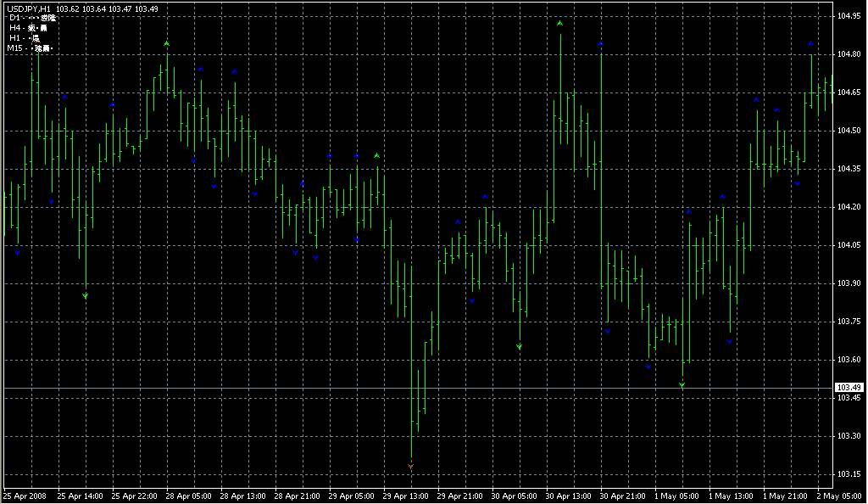Select the green down arrow above 25 Apr 14:00
Viewport: 868px width, 504px height.
click(86, 296)
